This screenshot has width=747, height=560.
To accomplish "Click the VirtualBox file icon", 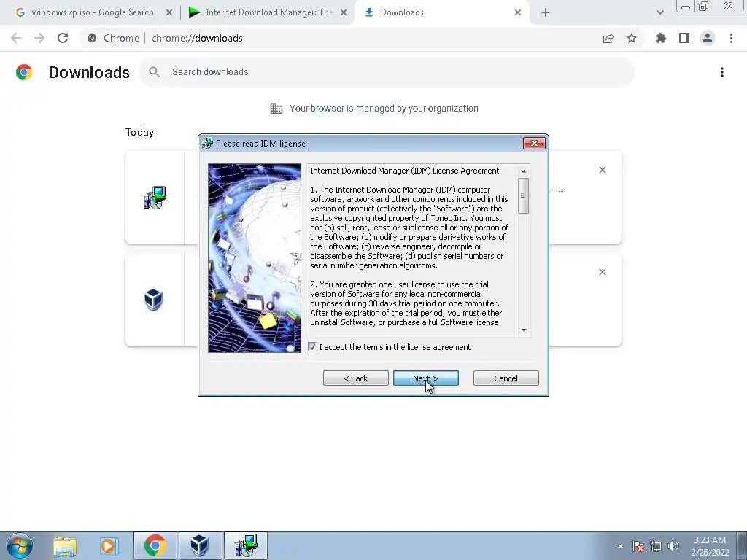I will click(x=153, y=300).
